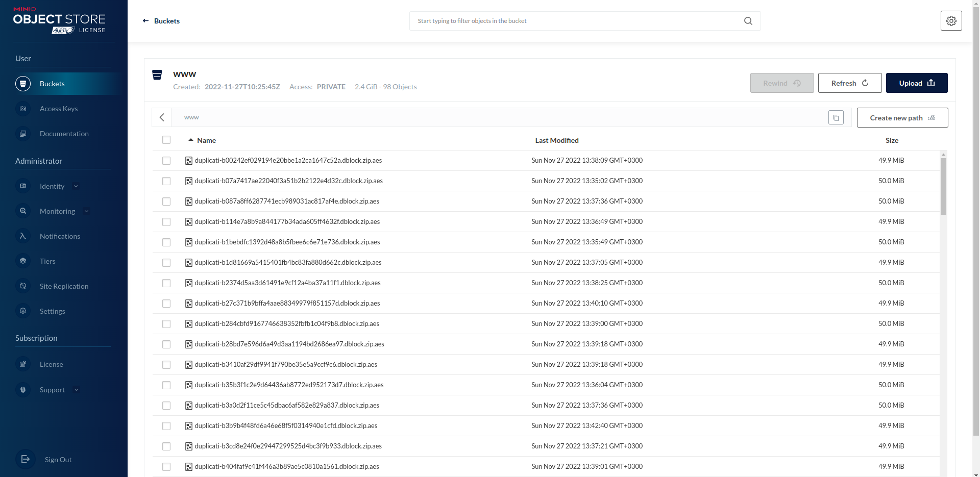980x477 pixels.
Task: Open Notifications lambda icon
Action: pyautogui.click(x=23, y=236)
